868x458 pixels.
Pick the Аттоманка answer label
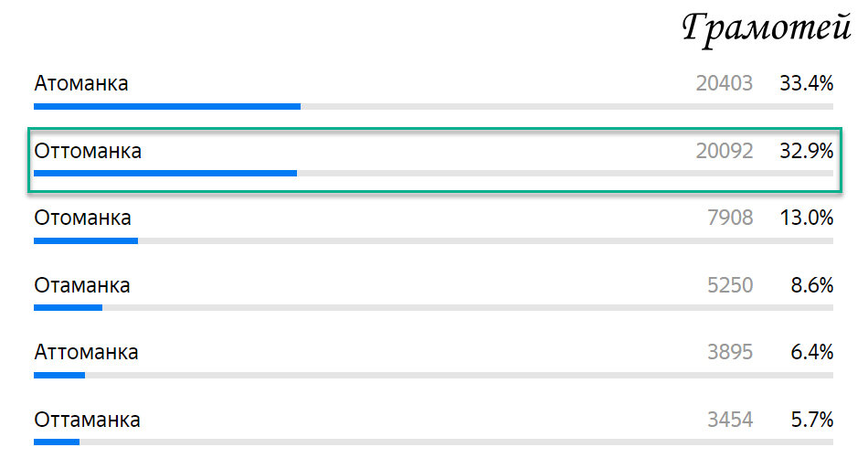[x=87, y=352]
